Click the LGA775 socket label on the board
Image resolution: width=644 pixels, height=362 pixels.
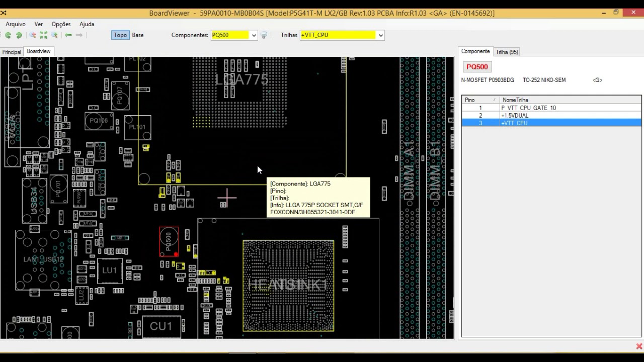coord(242,79)
